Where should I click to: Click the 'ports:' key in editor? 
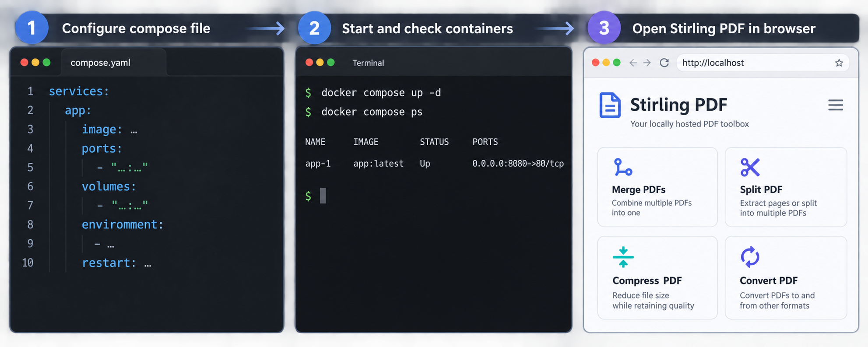click(x=102, y=149)
